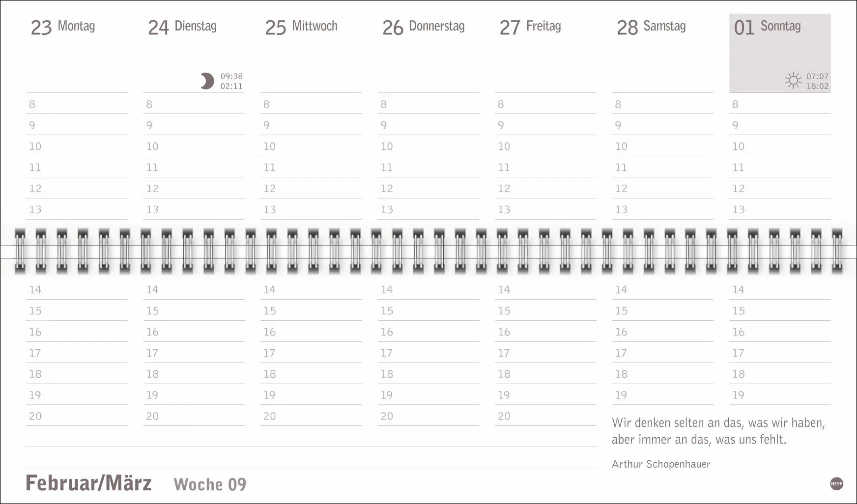Click the 25 Mittwoch day header
The height and width of the screenshot is (504, 857).
(x=301, y=27)
